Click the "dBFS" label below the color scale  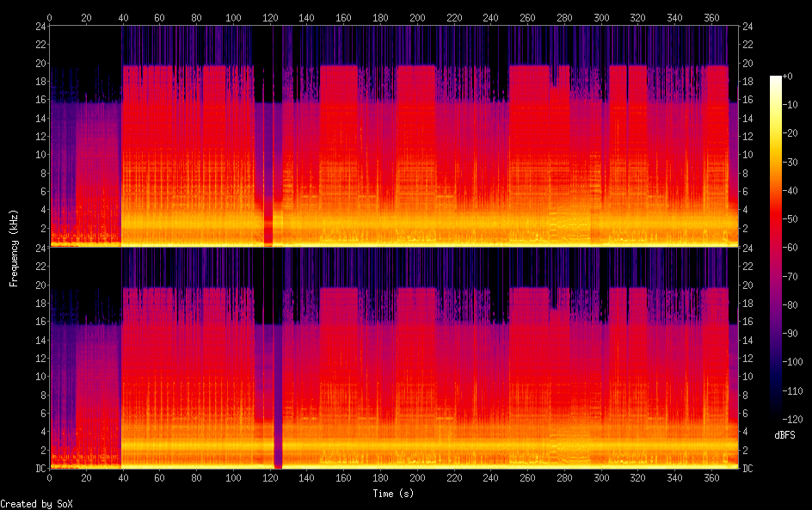[784, 435]
